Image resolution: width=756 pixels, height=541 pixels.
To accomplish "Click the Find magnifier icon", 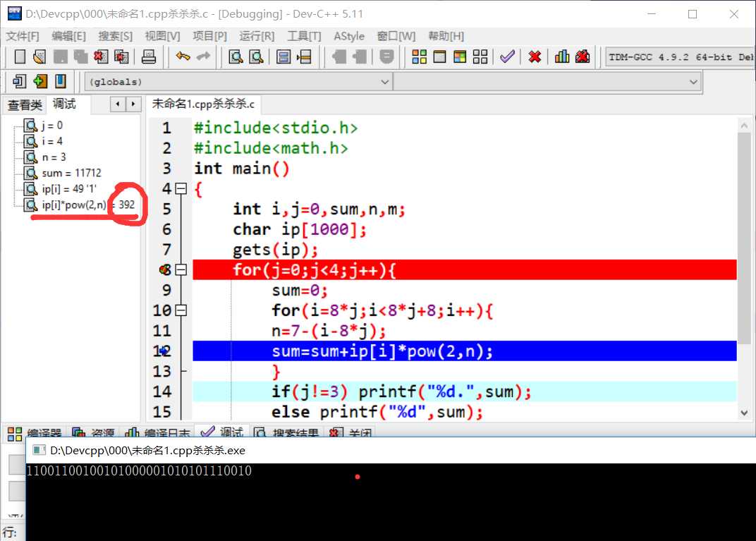I will click(x=236, y=57).
